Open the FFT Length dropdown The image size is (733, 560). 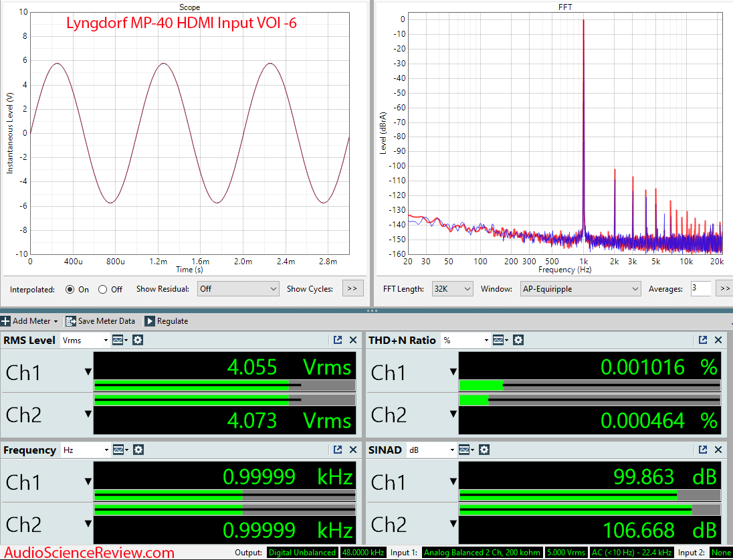tap(452, 289)
